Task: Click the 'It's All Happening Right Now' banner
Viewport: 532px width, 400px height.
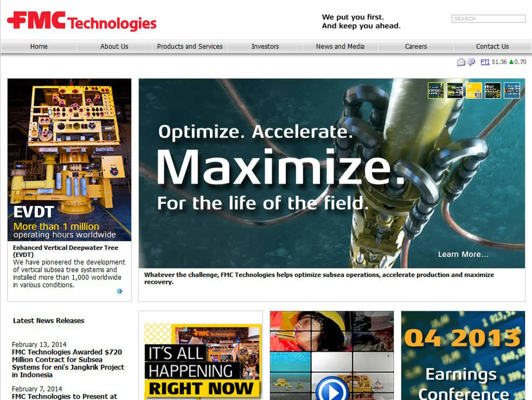Action: tap(202, 362)
